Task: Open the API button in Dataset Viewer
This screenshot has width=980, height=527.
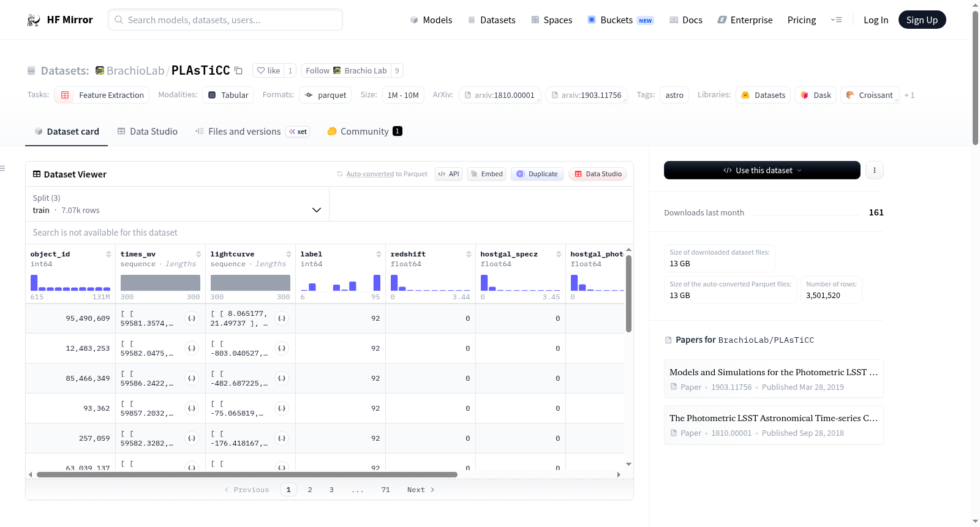Action: coord(448,174)
